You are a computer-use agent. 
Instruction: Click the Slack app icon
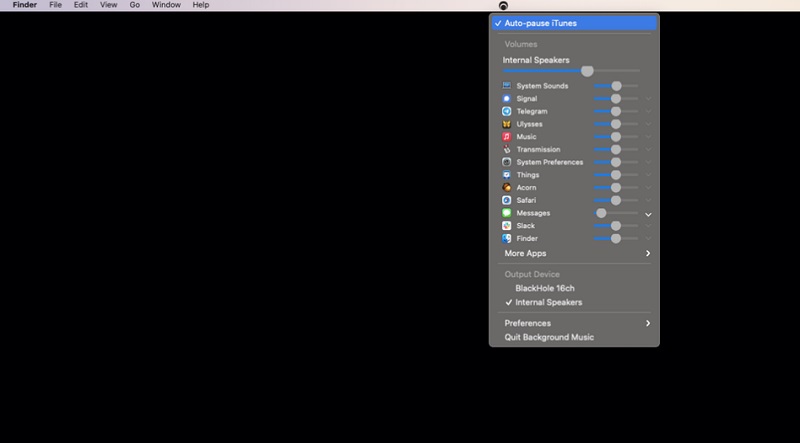507,226
